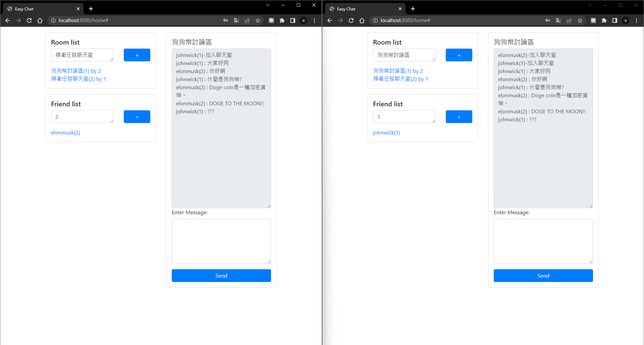Open the elonmusk(2) friend link
Viewport: 644px width, 345px height.
(65, 132)
